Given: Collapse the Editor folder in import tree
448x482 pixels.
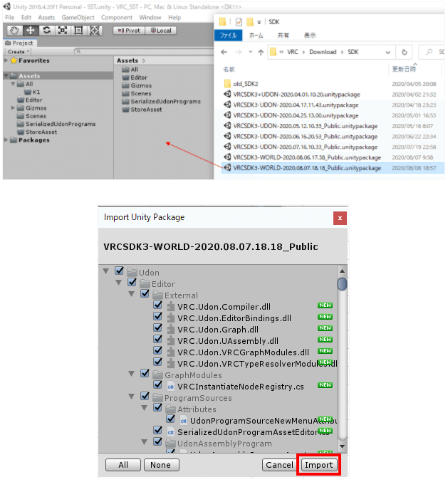Looking at the screenshot, I should (119, 283).
